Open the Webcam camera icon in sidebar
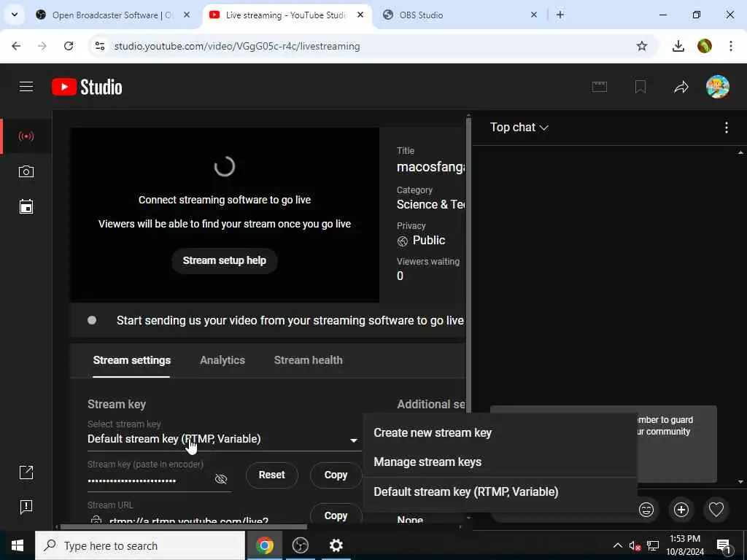Viewport: 747px width, 560px height. [x=26, y=171]
